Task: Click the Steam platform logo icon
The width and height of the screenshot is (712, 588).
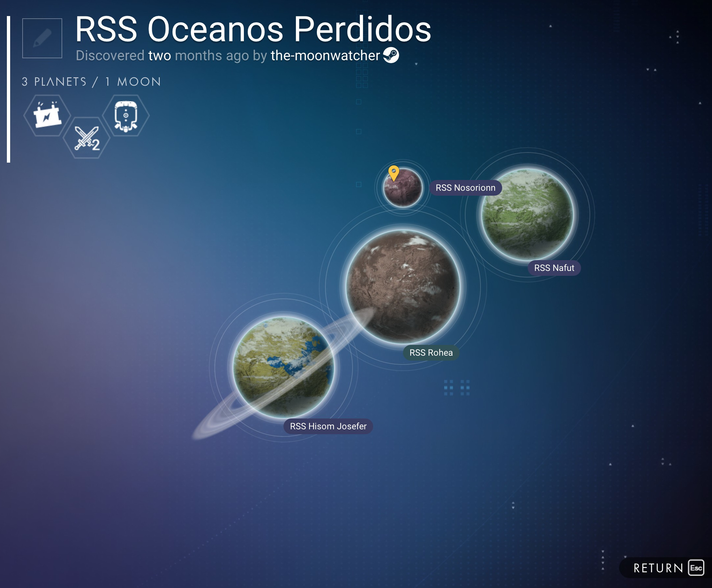Action: (391, 55)
